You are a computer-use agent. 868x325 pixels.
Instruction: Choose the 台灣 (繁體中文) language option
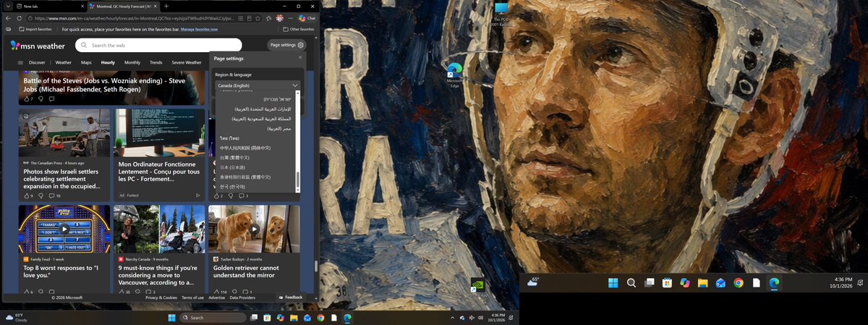point(234,157)
